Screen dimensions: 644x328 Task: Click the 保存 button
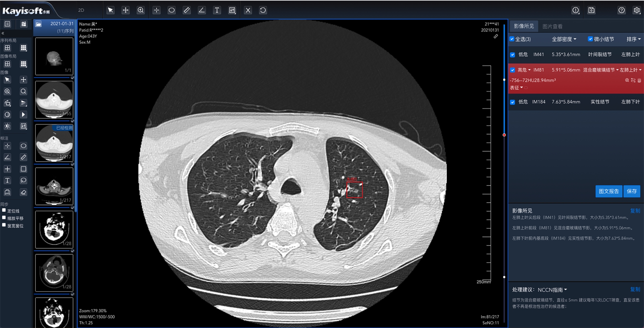tap(632, 191)
